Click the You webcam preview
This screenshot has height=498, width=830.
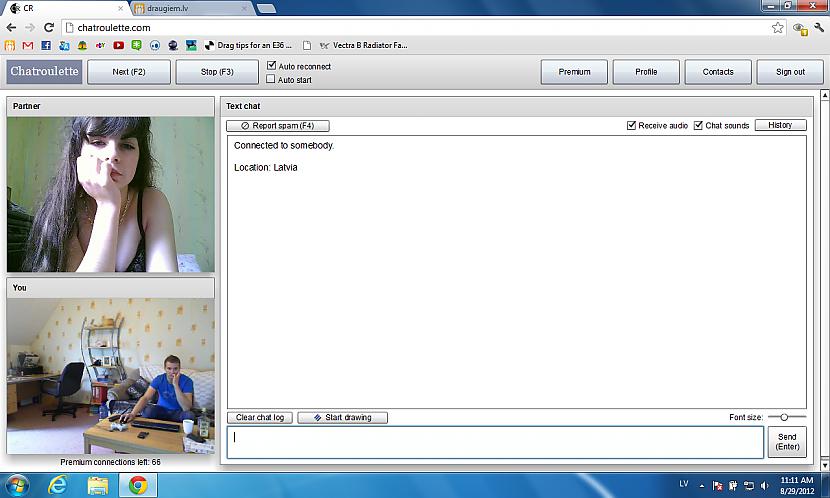point(111,376)
